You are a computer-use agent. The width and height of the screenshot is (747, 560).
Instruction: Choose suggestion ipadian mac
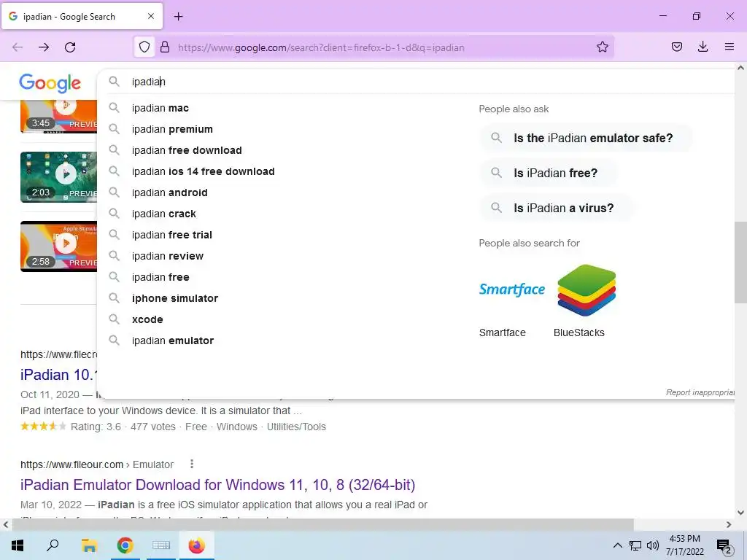click(x=160, y=108)
